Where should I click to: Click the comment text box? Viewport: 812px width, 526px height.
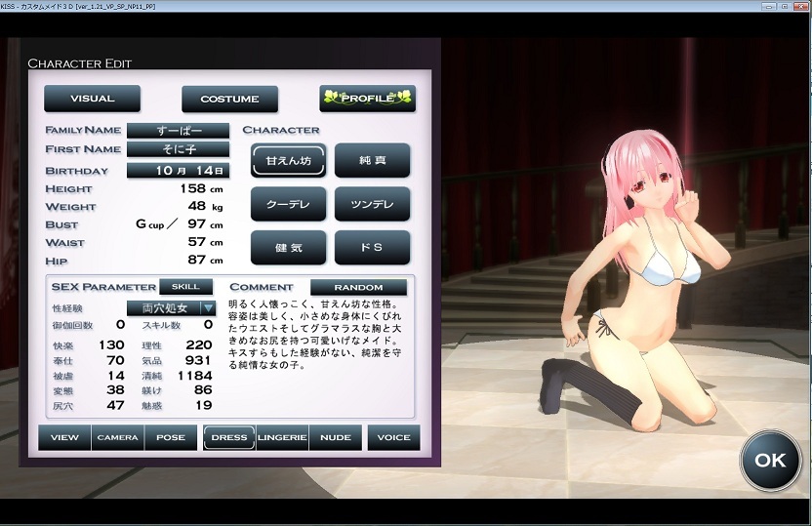316,335
